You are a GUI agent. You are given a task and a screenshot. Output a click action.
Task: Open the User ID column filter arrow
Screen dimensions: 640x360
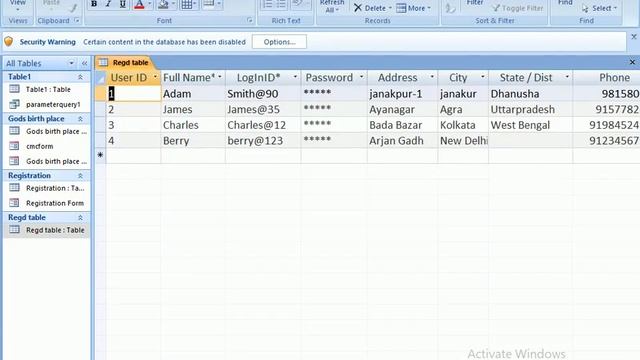click(155, 77)
